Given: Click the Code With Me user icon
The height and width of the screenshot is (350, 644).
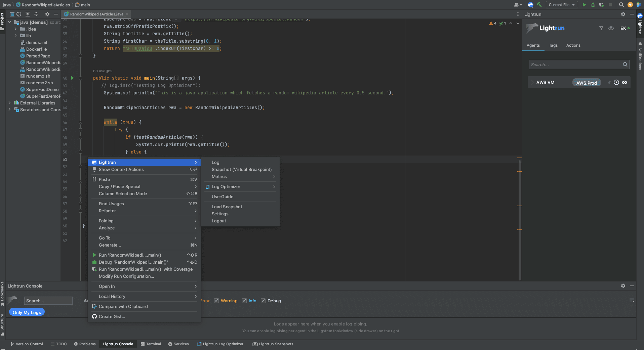Looking at the screenshot, I should point(518,5).
